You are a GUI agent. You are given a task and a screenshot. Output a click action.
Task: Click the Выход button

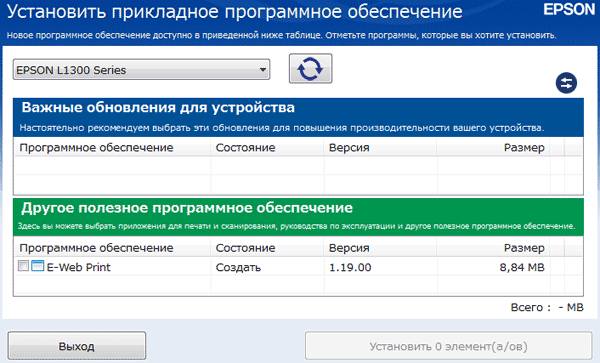77,346
